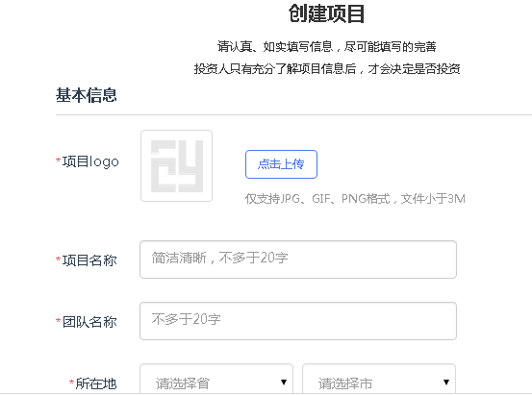The width and height of the screenshot is (532, 395).
Task: Click the 项目名称 field label
Action: pyautogui.click(x=89, y=260)
